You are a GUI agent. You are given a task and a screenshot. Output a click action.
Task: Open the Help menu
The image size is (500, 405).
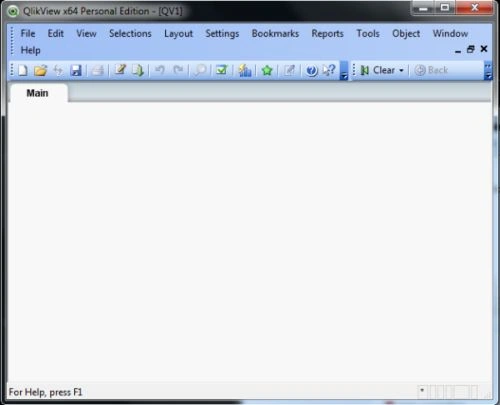click(x=31, y=50)
